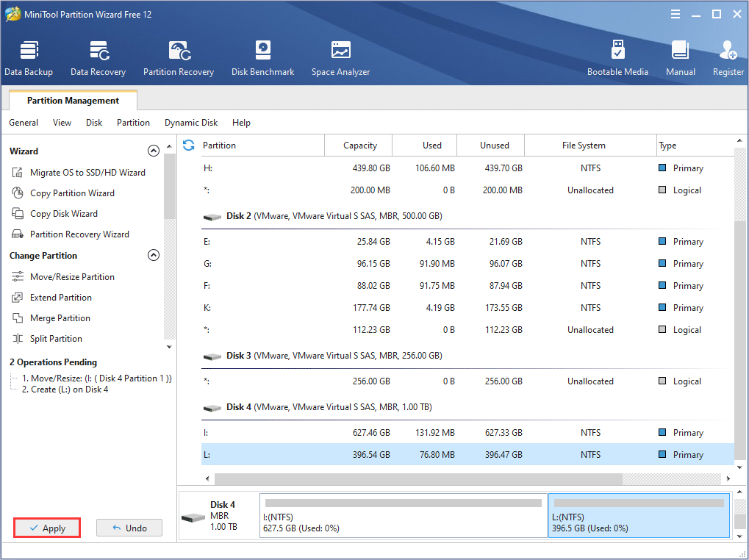749x560 pixels.
Task: Open the Disk menu
Action: click(94, 123)
